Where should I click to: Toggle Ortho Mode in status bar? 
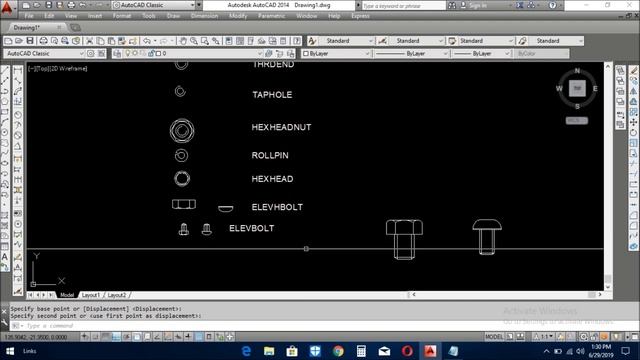click(116, 337)
